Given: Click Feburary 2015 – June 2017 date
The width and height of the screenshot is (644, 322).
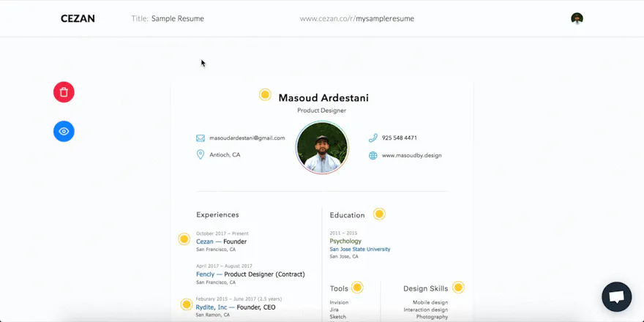Looking at the screenshot, I should pyautogui.click(x=239, y=299).
